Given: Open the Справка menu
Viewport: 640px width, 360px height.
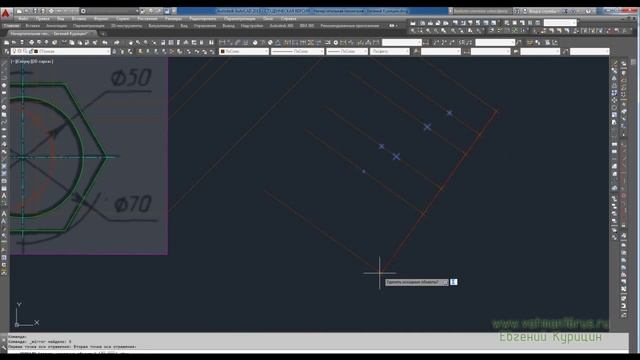Looking at the screenshot, I should click(x=289, y=19).
